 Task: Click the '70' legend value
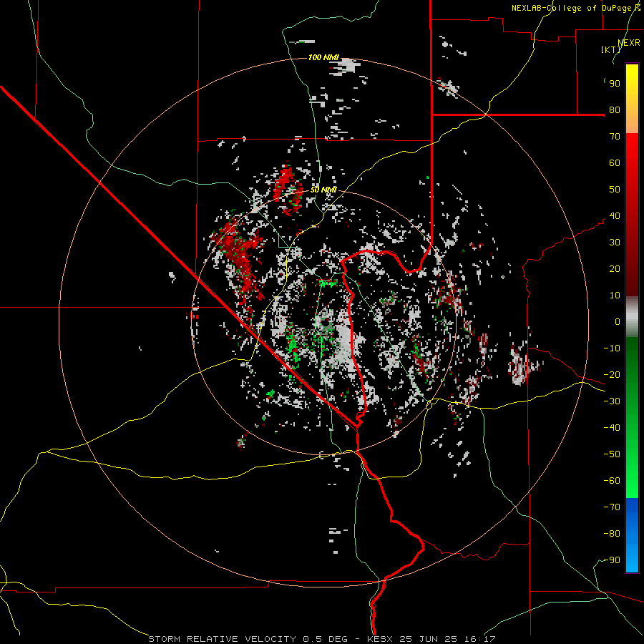[615, 137]
